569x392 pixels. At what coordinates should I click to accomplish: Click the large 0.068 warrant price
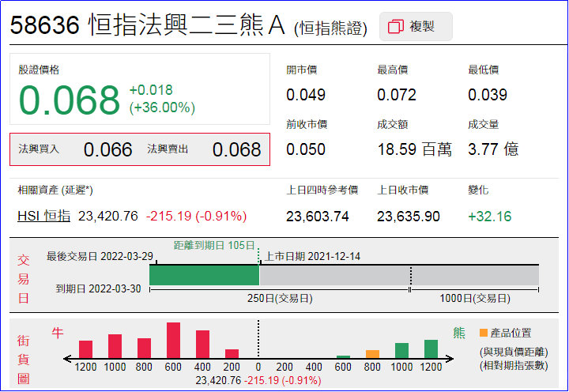coord(70,100)
